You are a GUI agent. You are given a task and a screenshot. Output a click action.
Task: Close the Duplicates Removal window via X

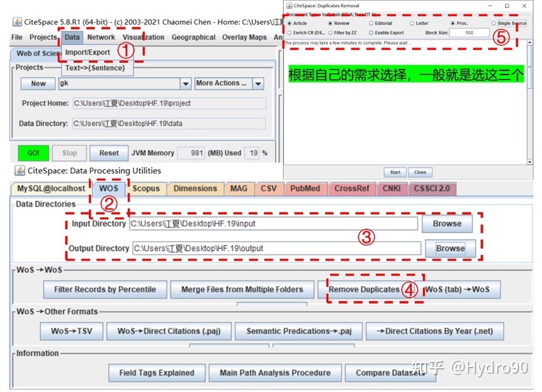pyautogui.click(x=524, y=6)
